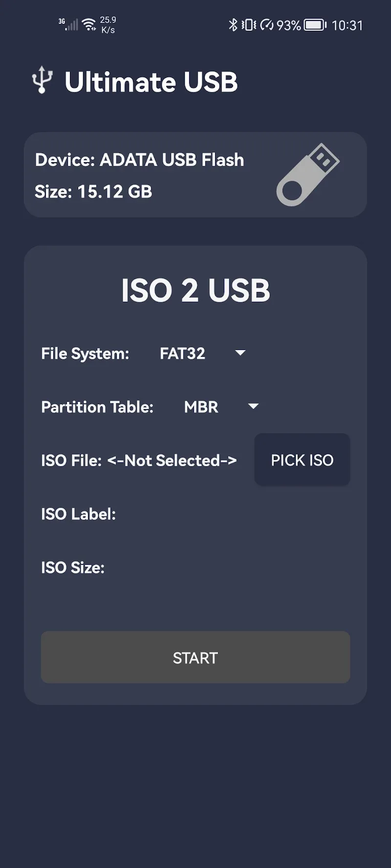Screen dimensions: 391x868
Task: Tap the battery icon in status bar
Action: pyautogui.click(x=315, y=25)
